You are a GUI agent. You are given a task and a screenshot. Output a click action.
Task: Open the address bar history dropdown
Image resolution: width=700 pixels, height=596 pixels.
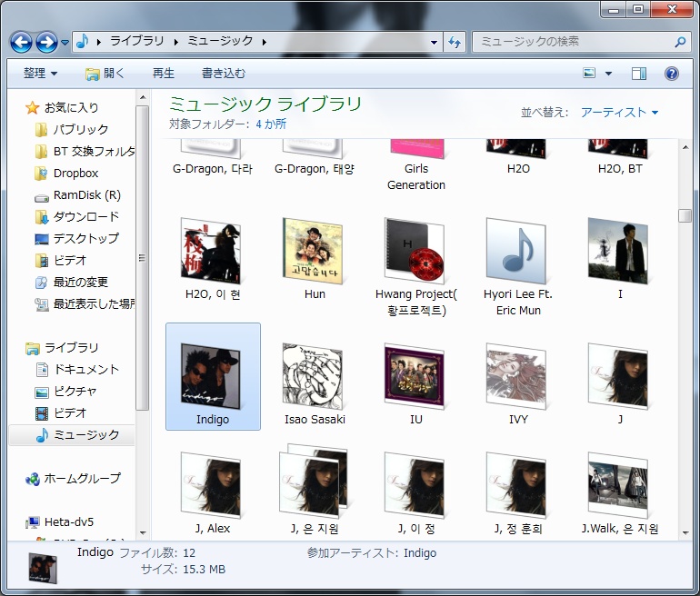(434, 43)
